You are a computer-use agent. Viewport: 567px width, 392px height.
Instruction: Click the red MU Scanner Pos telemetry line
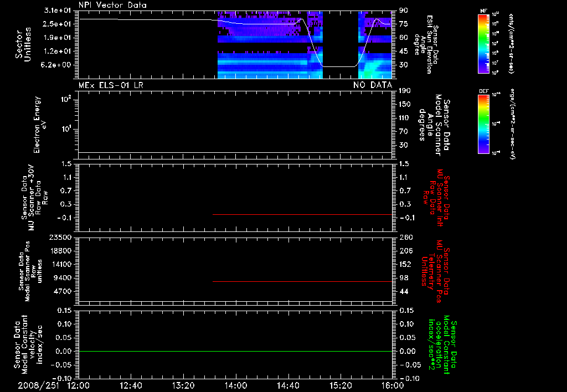click(x=302, y=281)
